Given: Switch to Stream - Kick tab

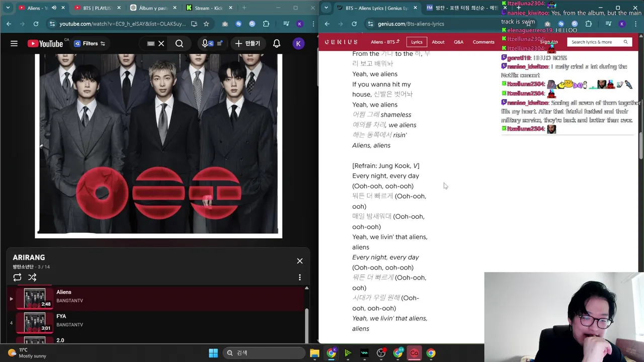Looking at the screenshot, I should [x=209, y=8].
